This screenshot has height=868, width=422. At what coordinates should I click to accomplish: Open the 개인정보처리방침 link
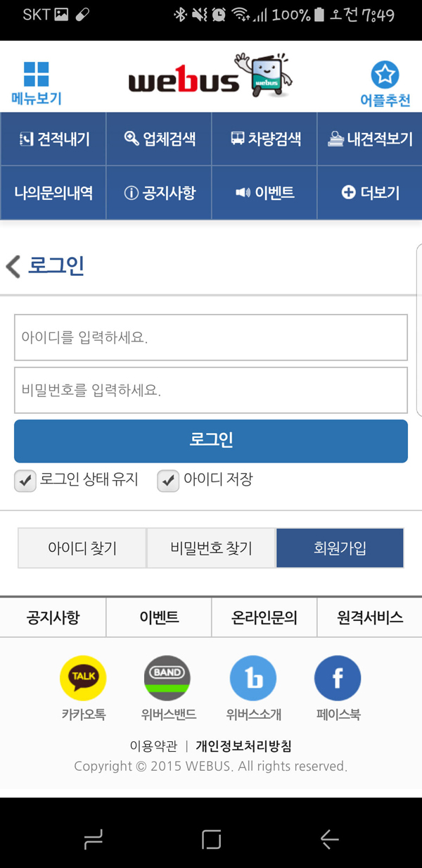coord(243,746)
